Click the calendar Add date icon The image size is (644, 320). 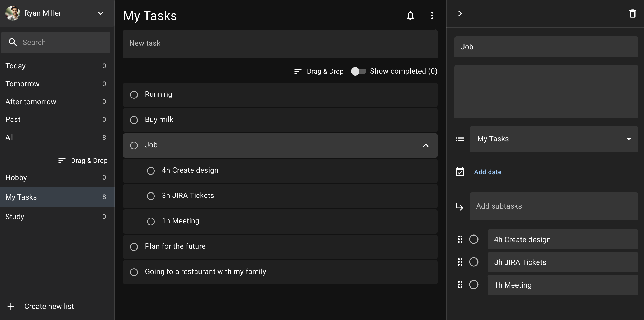460,172
